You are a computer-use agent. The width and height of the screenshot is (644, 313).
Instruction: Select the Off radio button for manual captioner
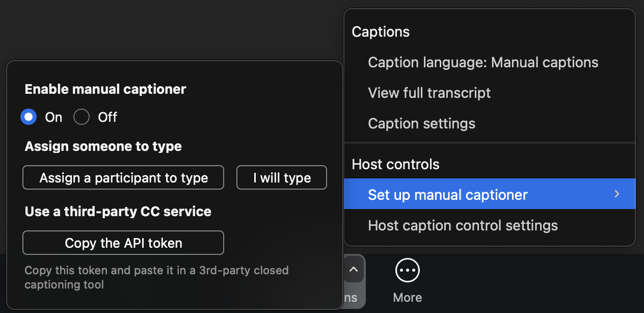[x=82, y=117]
